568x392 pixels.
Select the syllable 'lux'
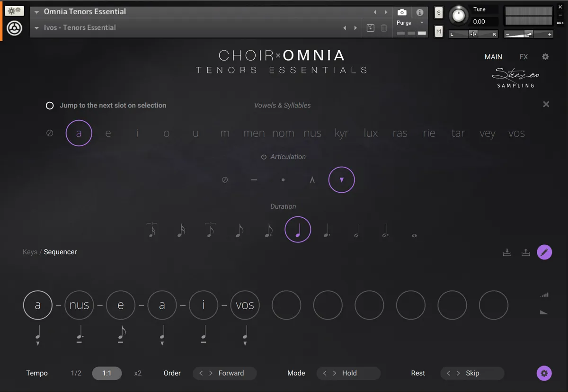pos(371,134)
